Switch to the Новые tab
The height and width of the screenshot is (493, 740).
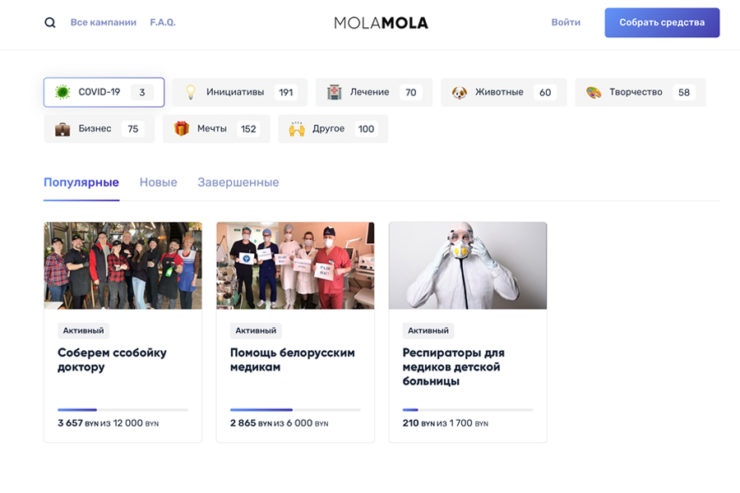pyautogui.click(x=158, y=182)
